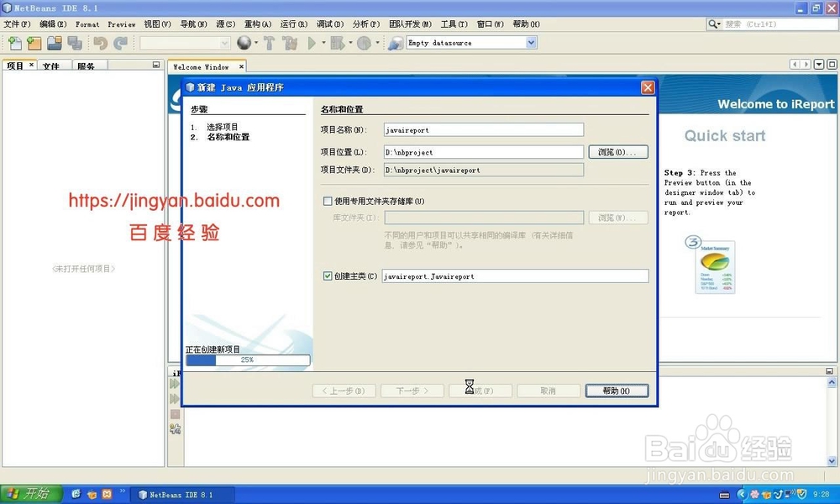Image resolution: width=840 pixels, height=504 pixels.
Task: Open the disabled configuration combo box
Action: pos(185,43)
